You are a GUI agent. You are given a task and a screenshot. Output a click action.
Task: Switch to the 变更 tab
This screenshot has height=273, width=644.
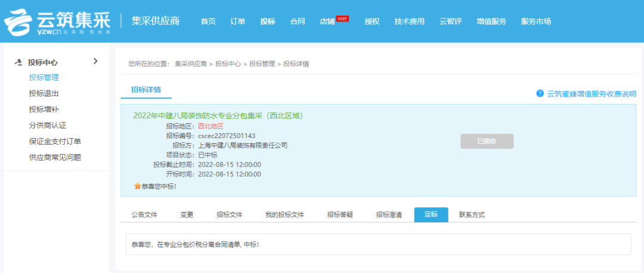click(187, 215)
